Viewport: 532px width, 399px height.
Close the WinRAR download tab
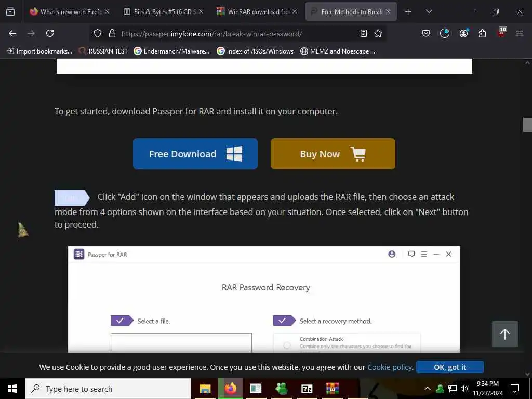click(x=295, y=11)
